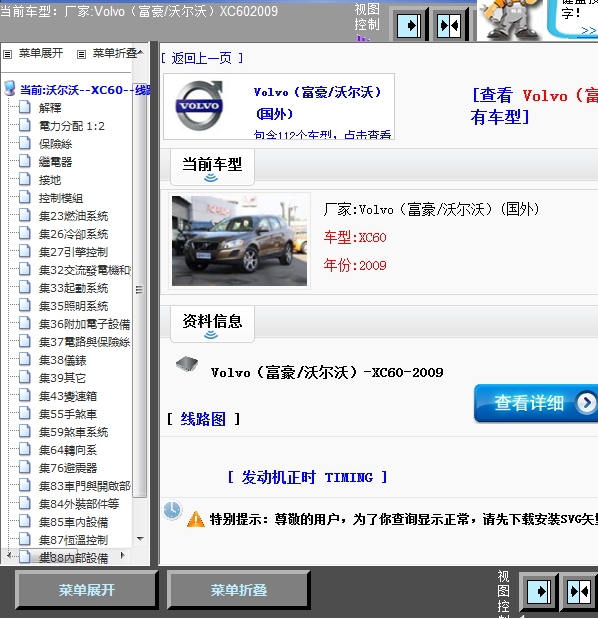Click the bottom 菜单折叠 button

pyautogui.click(x=238, y=590)
